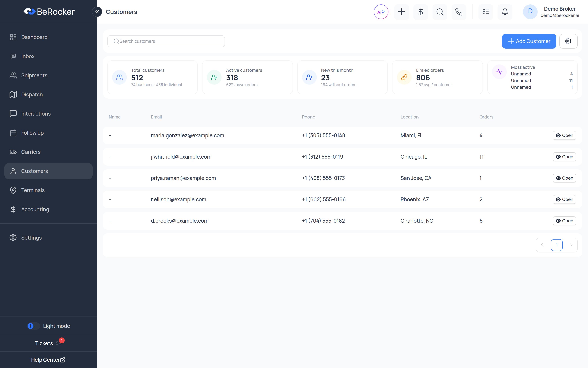588x368 pixels.
Task: Click the BeRocker logo
Action: pos(49,11)
